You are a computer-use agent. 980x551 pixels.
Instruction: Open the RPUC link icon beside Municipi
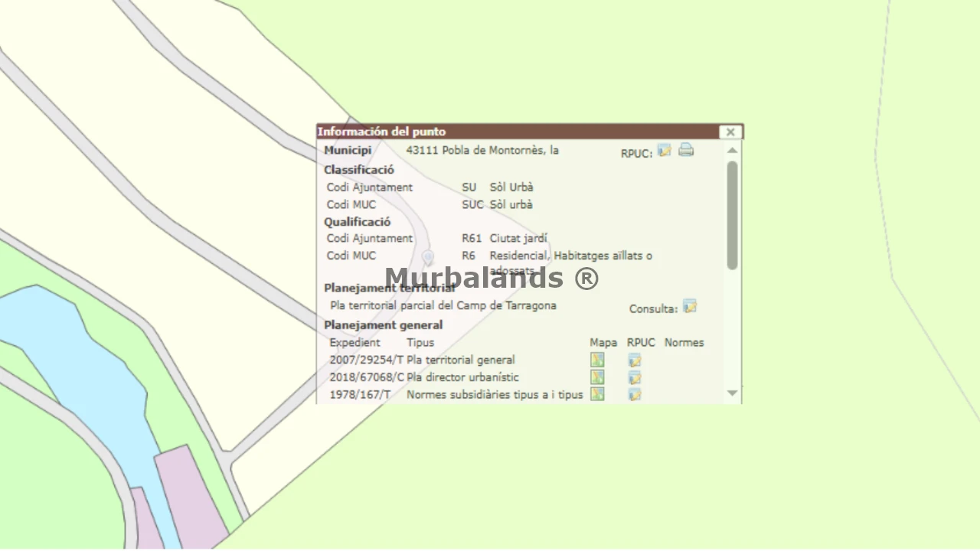[665, 150]
